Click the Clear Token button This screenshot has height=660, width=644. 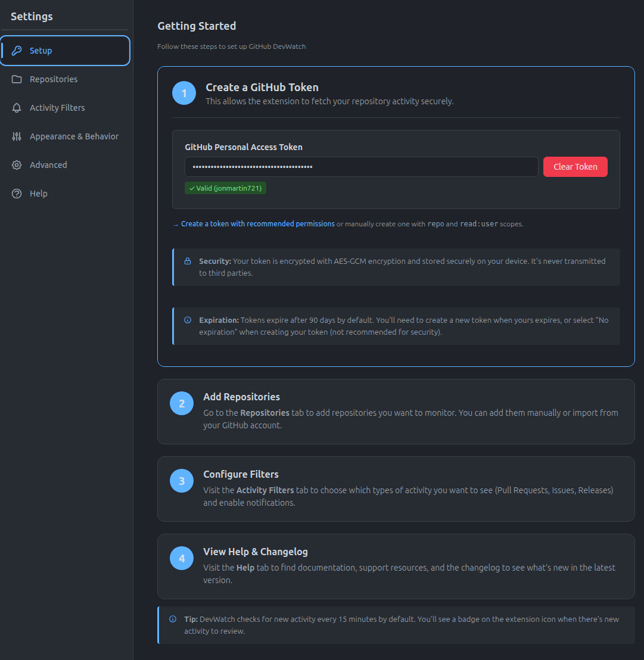point(574,167)
